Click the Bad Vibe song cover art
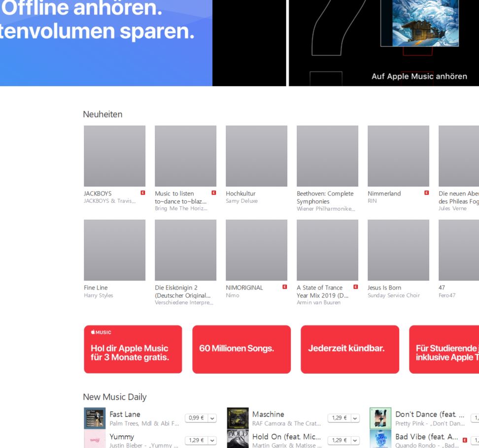 (380, 439)
